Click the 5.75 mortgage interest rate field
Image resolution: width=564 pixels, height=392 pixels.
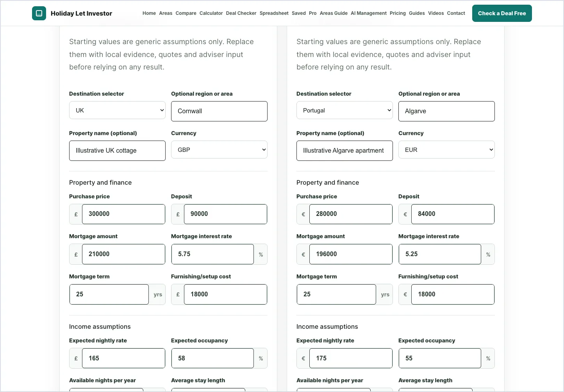[212, 254]
